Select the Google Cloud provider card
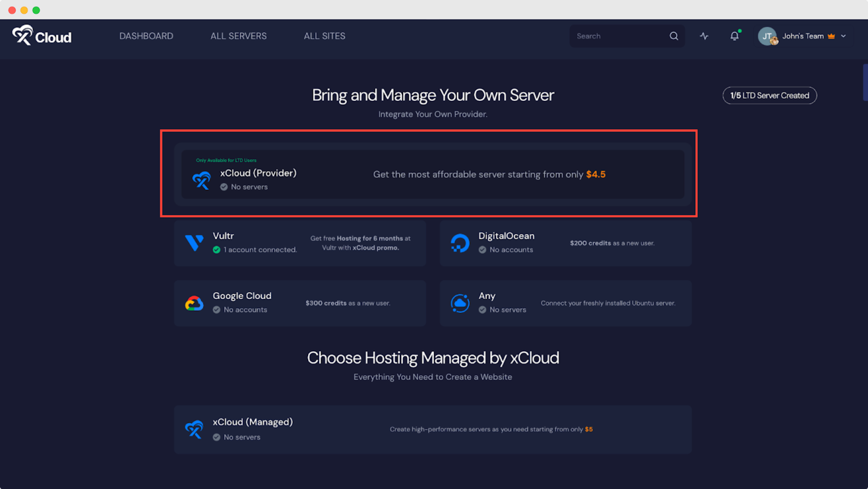The width and height of the screenshot is (868, 489). pyautogui.click(x=300, y=303)
